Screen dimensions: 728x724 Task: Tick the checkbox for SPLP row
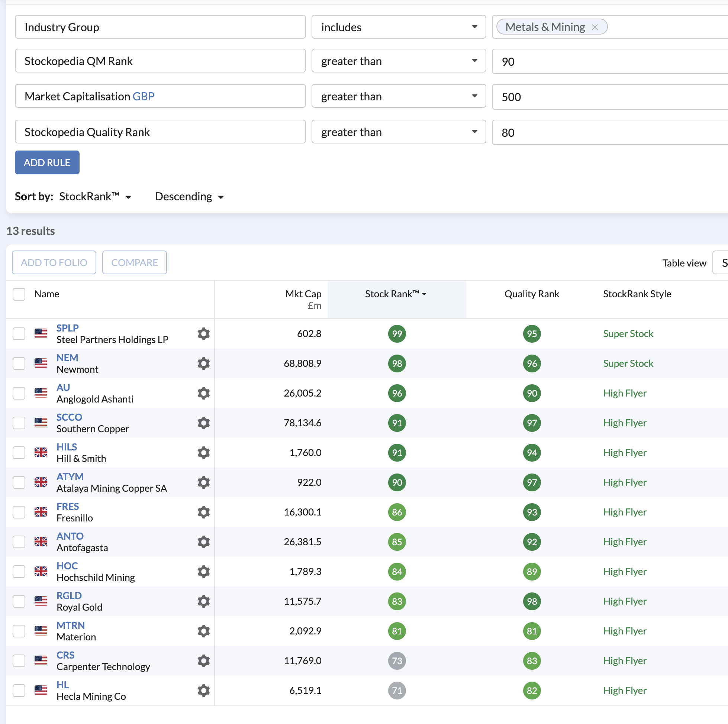click(19, 334)
